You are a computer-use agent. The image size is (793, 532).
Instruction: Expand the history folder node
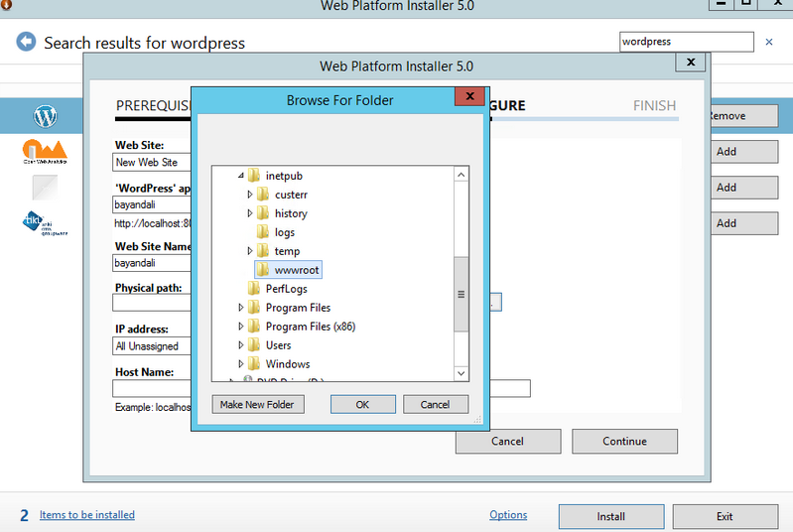tap(250, 213)
